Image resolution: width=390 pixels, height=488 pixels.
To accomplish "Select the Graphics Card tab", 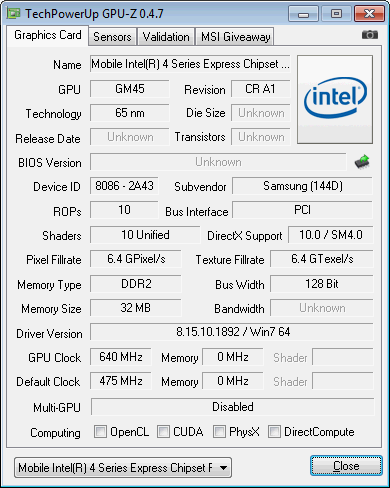I will point(48,35).
